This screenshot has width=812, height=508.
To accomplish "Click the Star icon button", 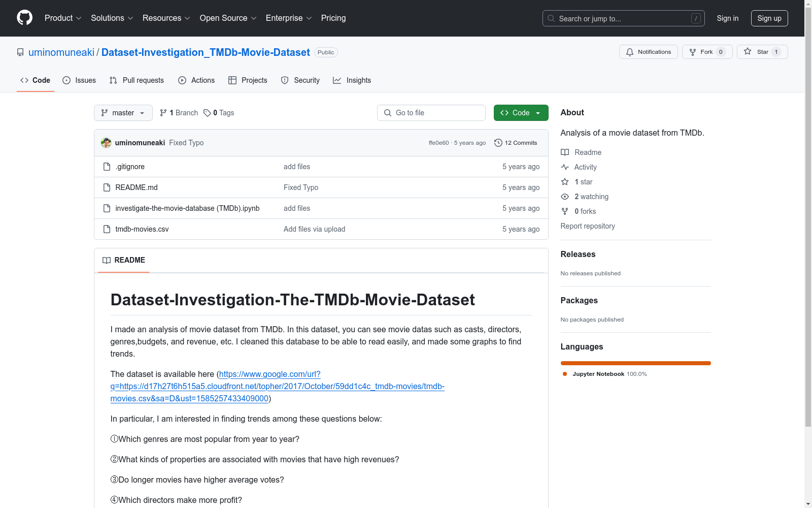I will point(748,52).
